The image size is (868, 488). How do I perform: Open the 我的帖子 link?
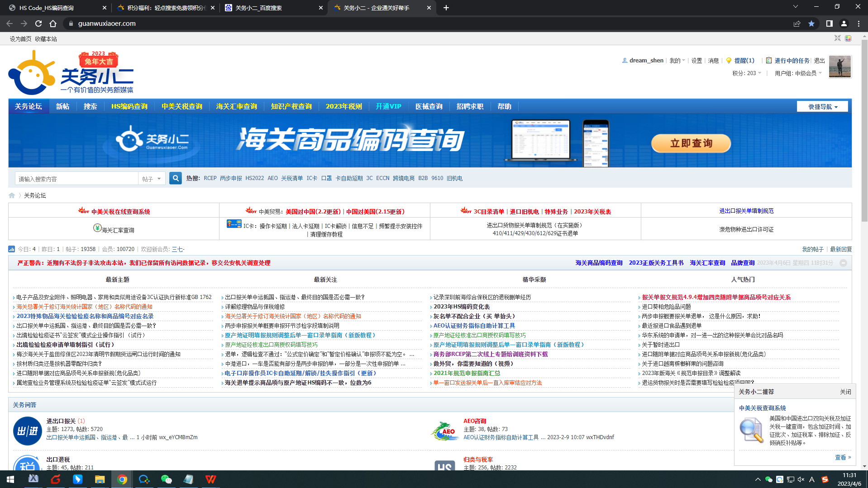(x=813, y=249)
